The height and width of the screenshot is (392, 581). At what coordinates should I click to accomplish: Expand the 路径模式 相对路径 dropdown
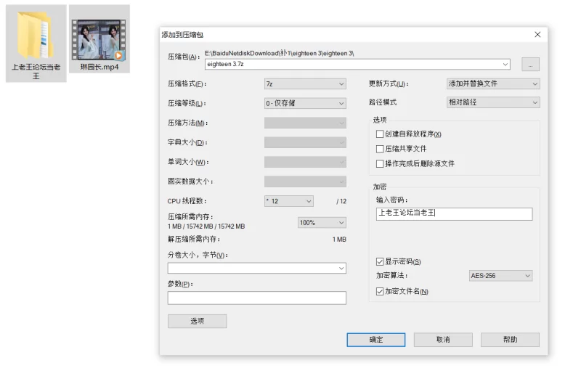(x=492, y=102)
